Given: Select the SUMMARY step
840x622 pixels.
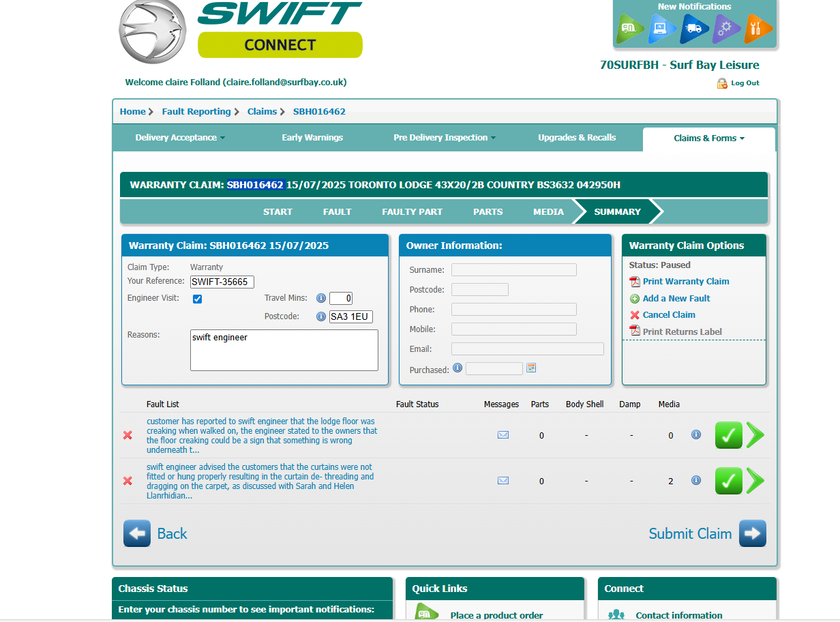Looking at the screenshot, I should pos(618,212).
